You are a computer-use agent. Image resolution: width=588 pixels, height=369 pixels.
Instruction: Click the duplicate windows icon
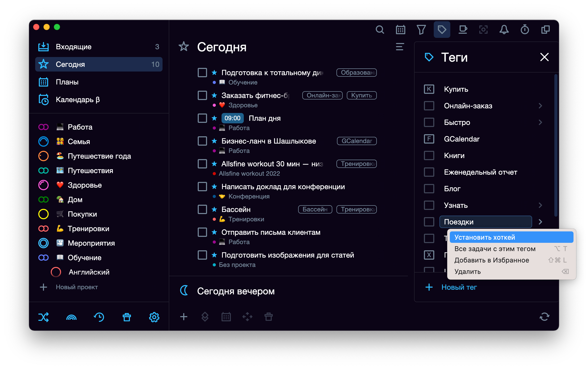click(x=545, y=30)
